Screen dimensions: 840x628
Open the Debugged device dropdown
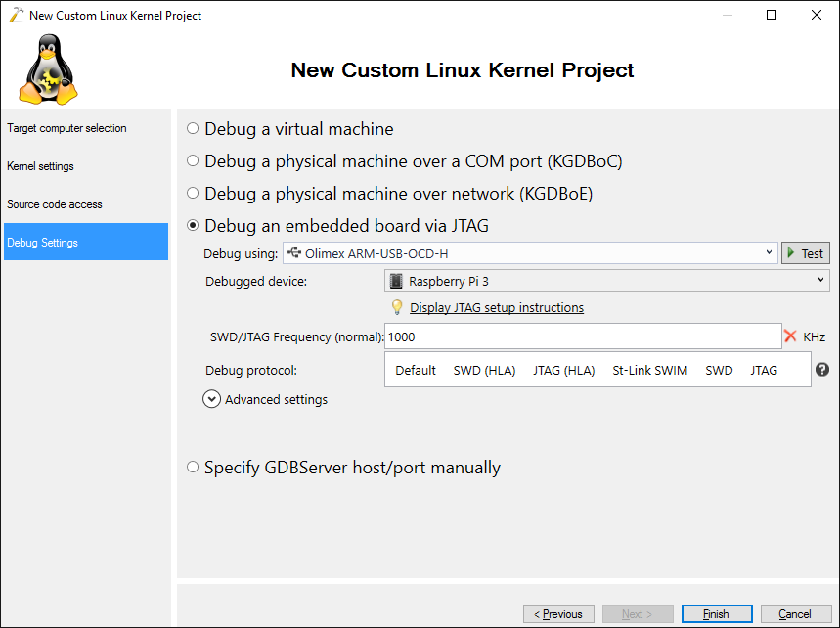click(607, 281)
